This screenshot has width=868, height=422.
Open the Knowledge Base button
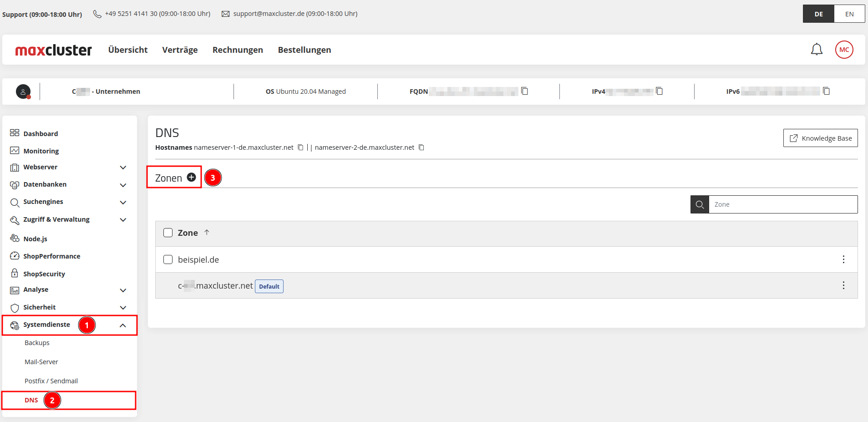tap(820, 138)
